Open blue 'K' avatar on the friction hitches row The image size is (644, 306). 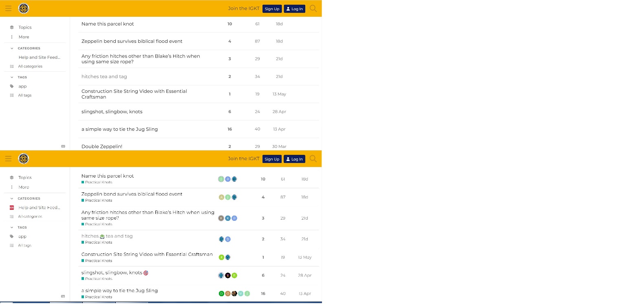click(x=228, y=218)
